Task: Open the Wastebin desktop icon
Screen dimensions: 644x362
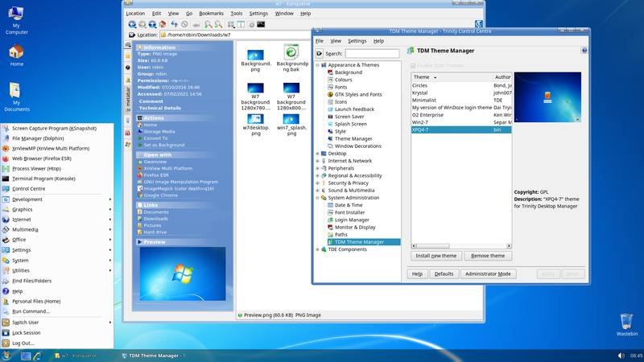Action: [627, 325]
